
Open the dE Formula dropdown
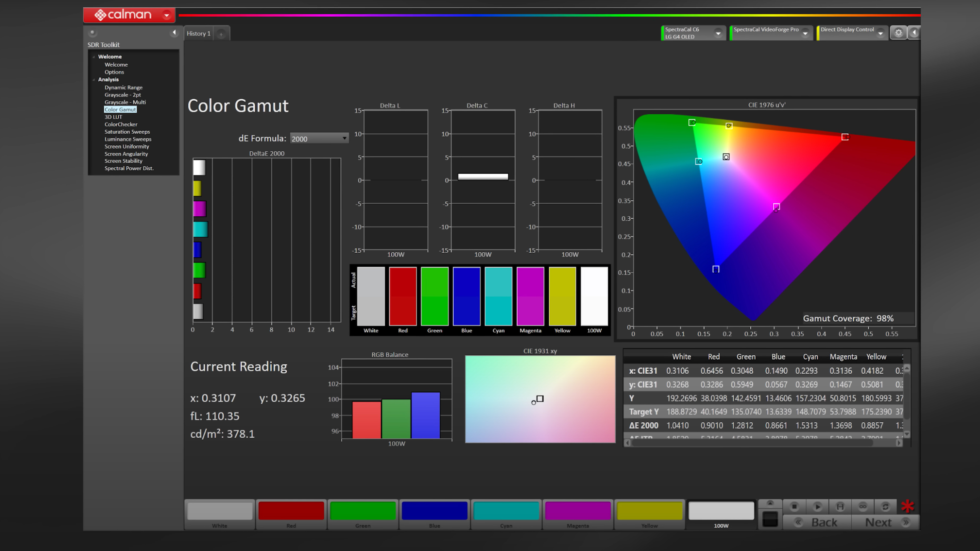pyautogui.click(x=318, y=138)
